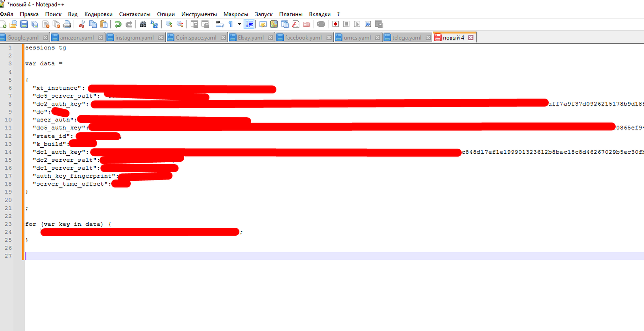
Task: Open the Макросы menu
Action: click(235, 14)
